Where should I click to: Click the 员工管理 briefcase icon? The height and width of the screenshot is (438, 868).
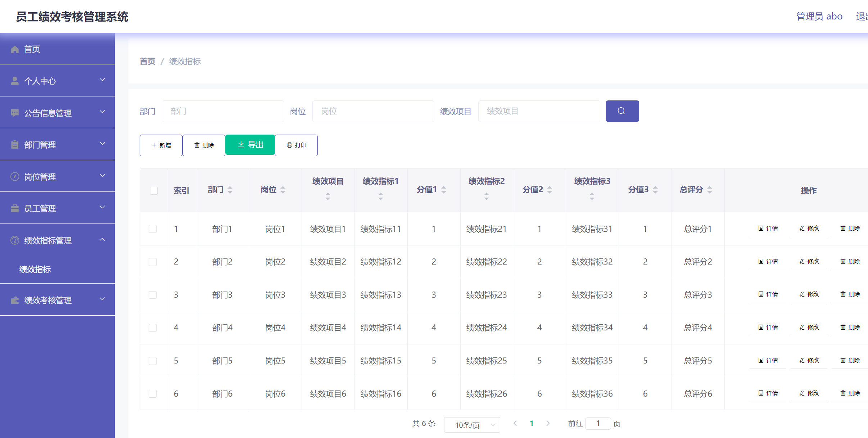tap(15, 208)
